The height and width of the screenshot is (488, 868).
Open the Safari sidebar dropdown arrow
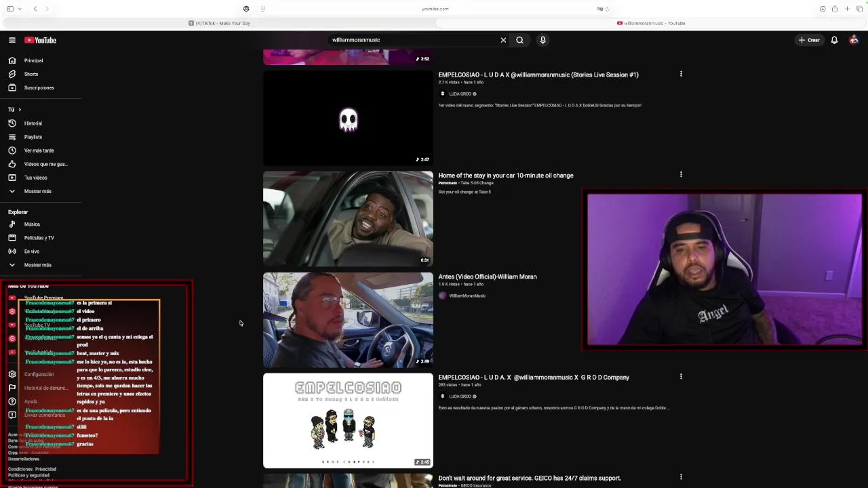click(20, 9)
